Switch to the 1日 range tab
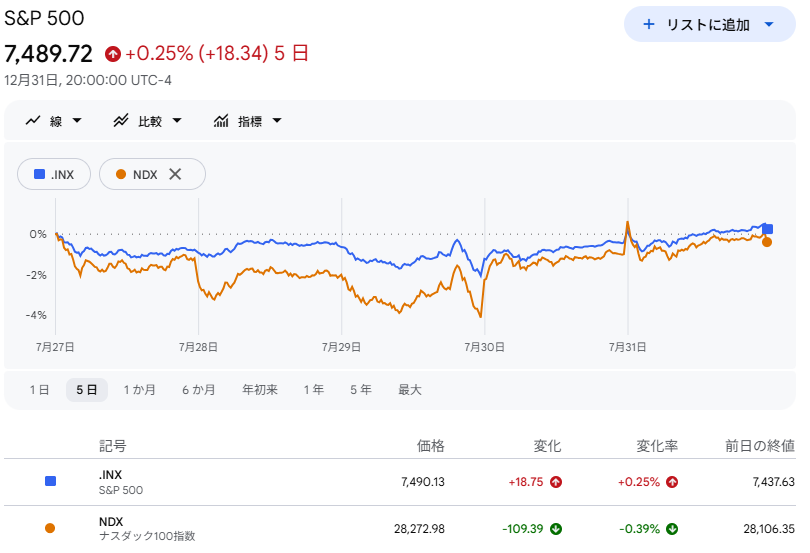The width and height of the screenshot is (810, 553). pos(39,390)
